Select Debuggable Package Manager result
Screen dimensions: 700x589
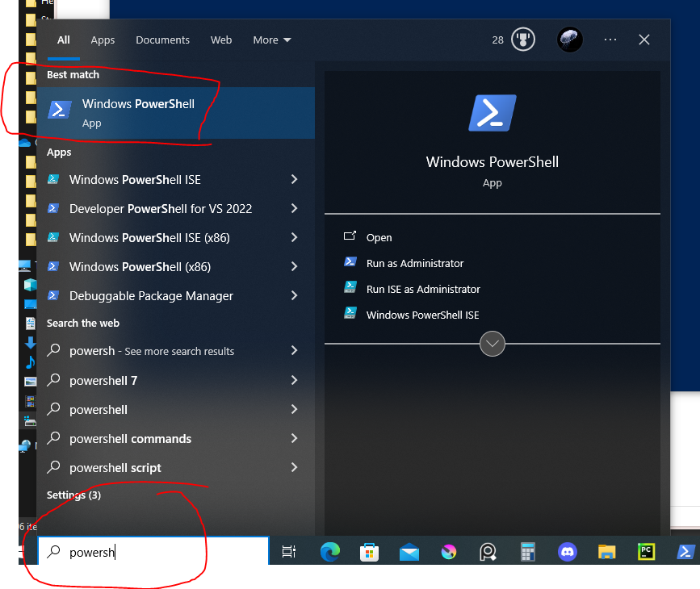click(x=176, y=295)
